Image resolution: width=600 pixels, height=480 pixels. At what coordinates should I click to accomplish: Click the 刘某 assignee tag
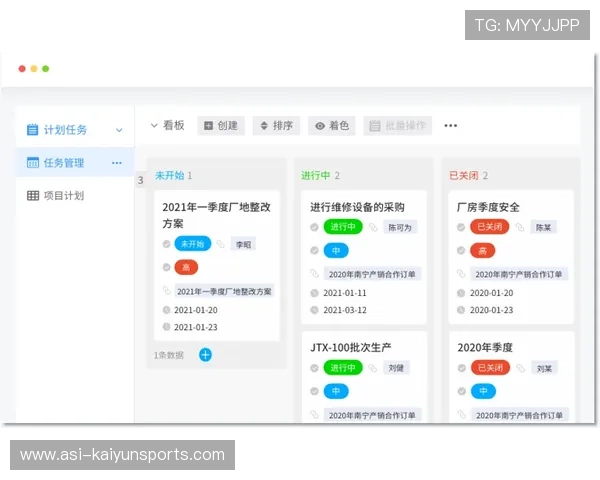(544, 368)
